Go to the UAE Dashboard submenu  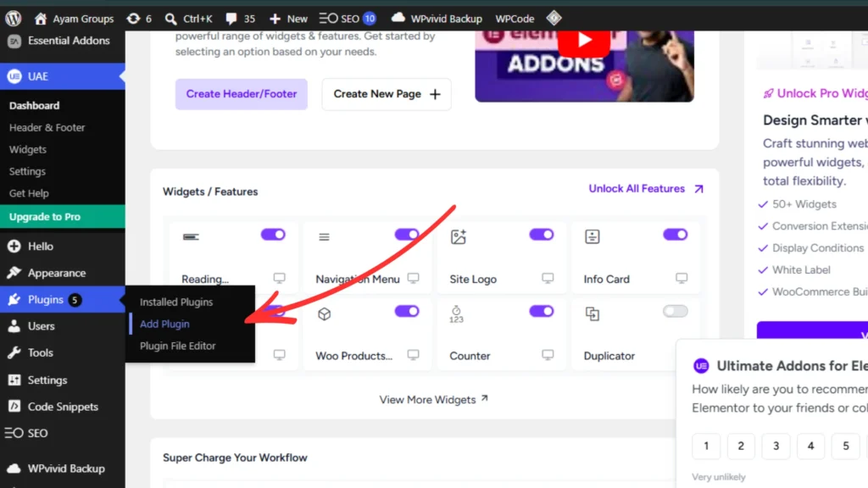34,106
